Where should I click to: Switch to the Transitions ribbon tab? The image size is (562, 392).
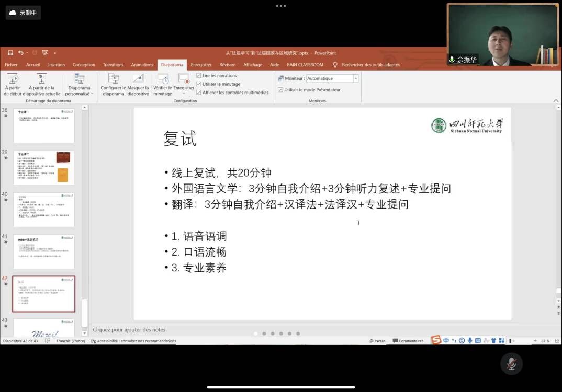pos(113,65)
